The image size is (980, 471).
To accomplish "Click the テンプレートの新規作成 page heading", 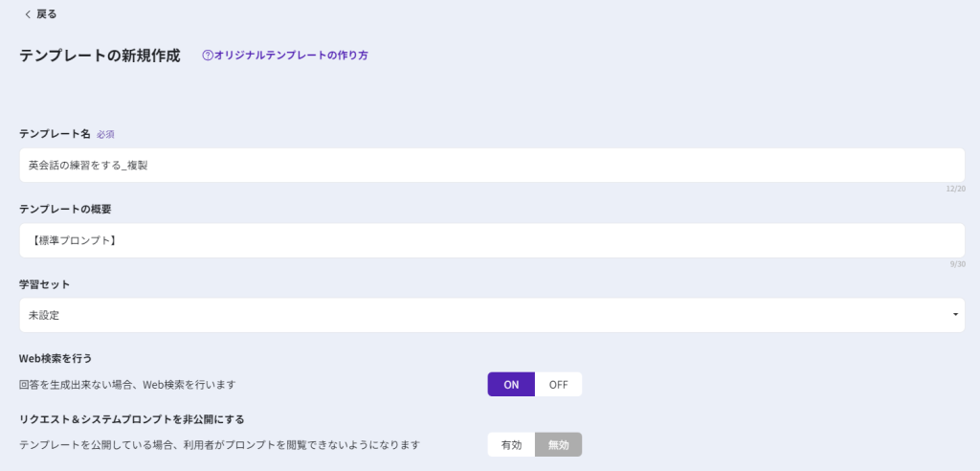I will coord(100,56).
